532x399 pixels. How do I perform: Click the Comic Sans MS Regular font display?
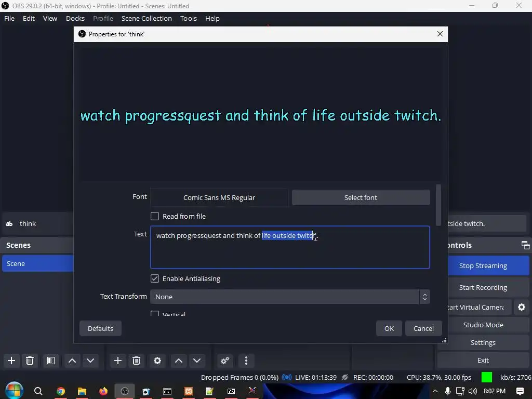click(x=219, y=197)
